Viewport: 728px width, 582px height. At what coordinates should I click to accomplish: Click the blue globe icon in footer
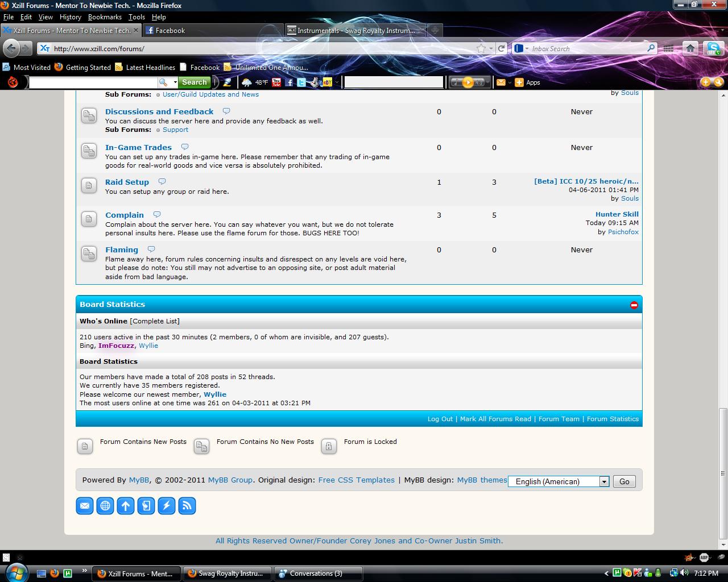[x=105, y=505]
